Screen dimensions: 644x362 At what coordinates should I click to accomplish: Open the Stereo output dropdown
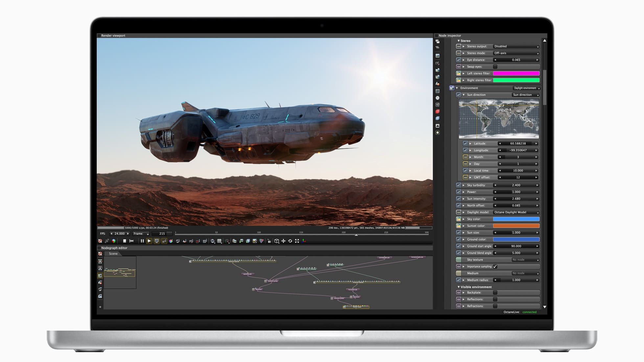[x=516, y=46]
